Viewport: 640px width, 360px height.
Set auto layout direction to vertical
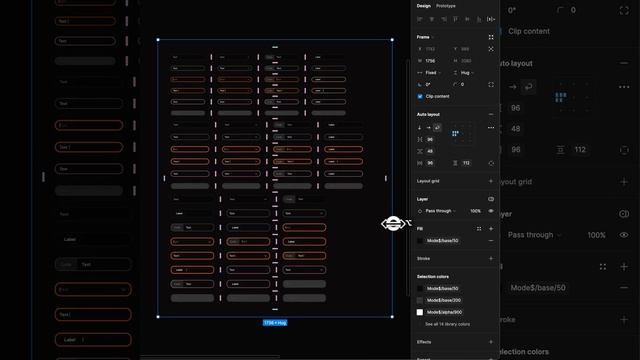[x=420, y=128]
